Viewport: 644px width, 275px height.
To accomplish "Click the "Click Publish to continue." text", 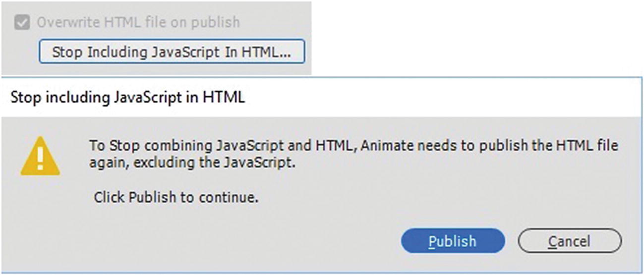I will [x=176, y=198].
